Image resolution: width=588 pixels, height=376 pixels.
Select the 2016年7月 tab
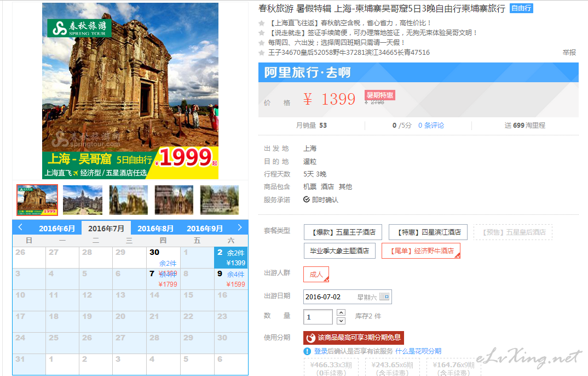(x=106, y=228)
